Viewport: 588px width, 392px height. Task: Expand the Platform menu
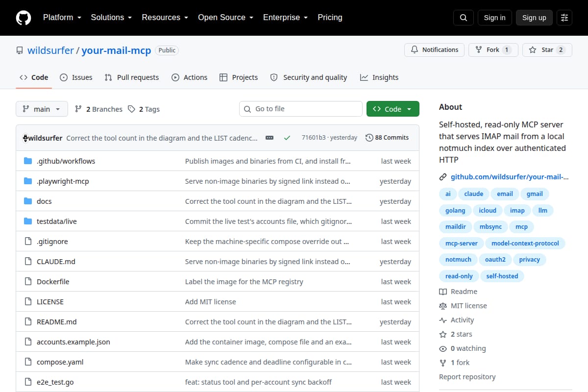pyautogui.click(x=62, y=18)
